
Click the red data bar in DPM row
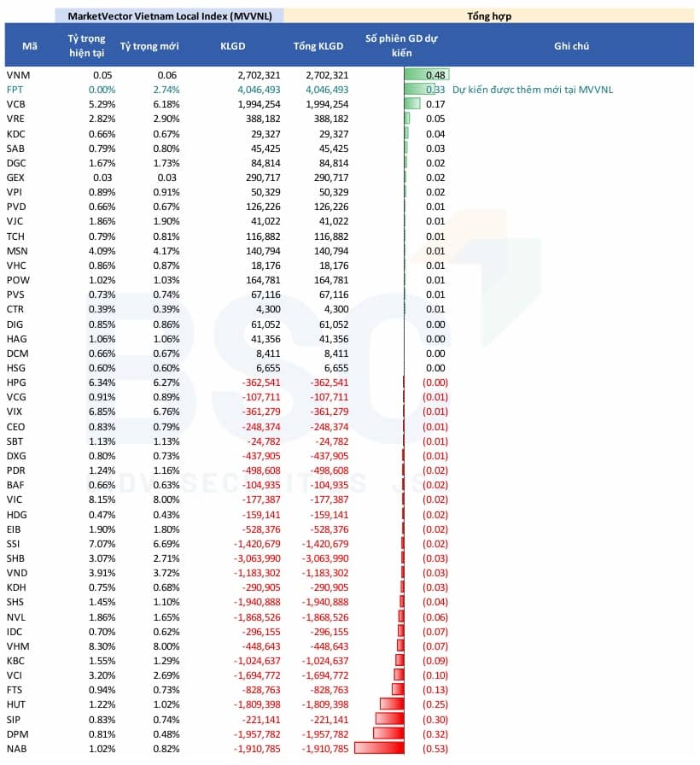tap(388, 734)
